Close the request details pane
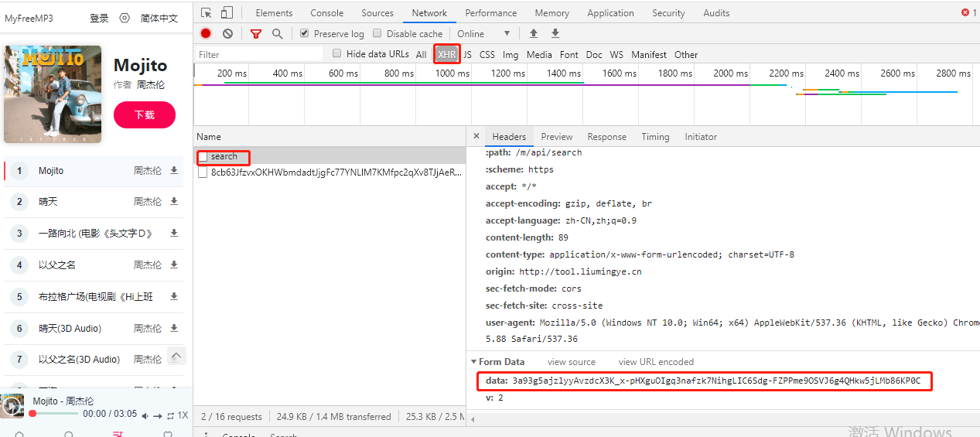The image size is (980, 437). click(476, 136)
